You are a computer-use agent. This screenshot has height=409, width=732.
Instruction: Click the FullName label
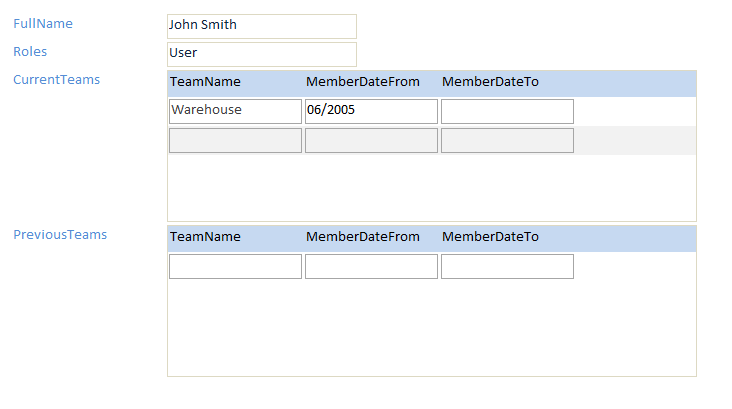43,23
